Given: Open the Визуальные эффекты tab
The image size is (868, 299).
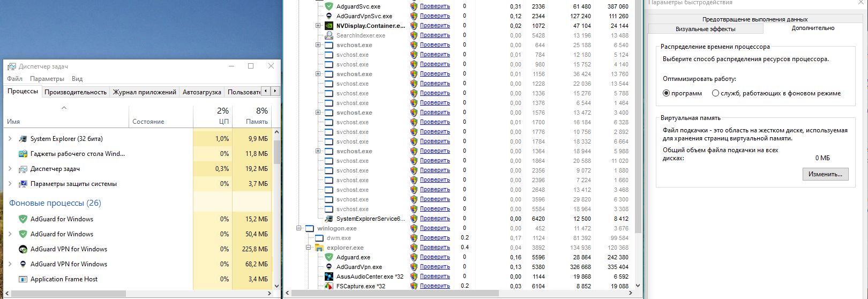Looking at the screenshot, I should click(705, 29).
